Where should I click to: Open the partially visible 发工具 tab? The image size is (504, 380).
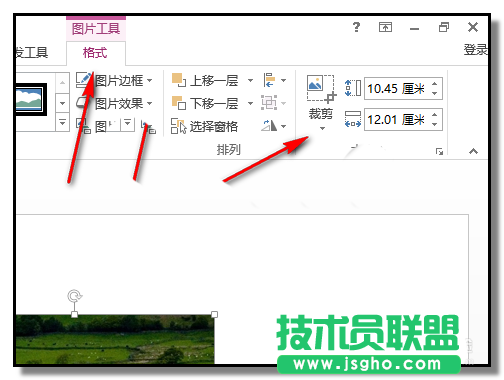32,53
